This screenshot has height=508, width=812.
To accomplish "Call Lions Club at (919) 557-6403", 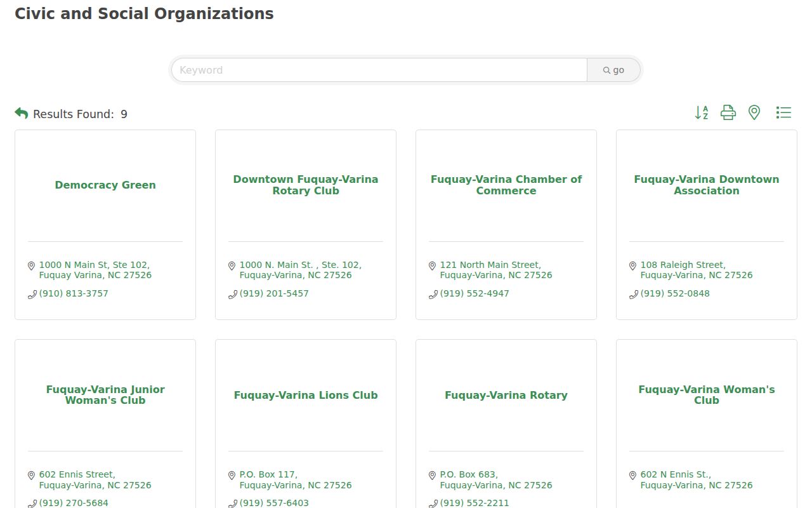I will (274, 503).
